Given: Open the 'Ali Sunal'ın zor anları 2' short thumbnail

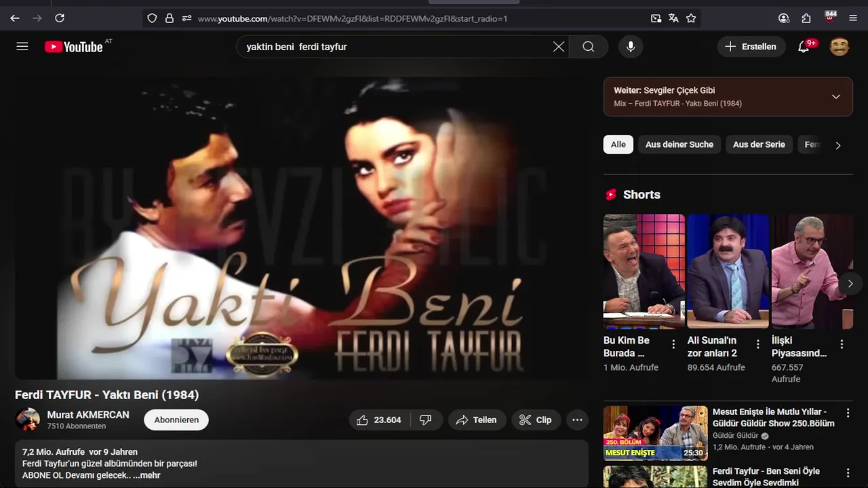Looking at the screenshot, I should [728, 272].
